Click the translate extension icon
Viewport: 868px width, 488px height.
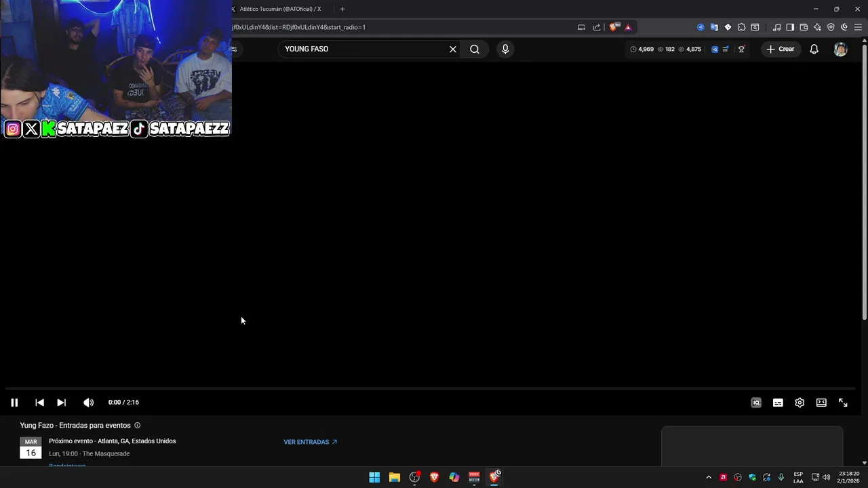point(714,27)
